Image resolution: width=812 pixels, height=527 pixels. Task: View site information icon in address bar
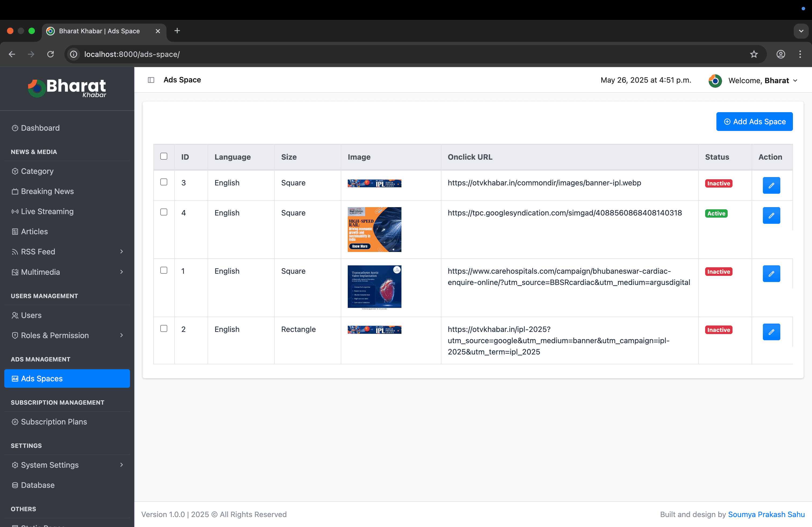73,54
